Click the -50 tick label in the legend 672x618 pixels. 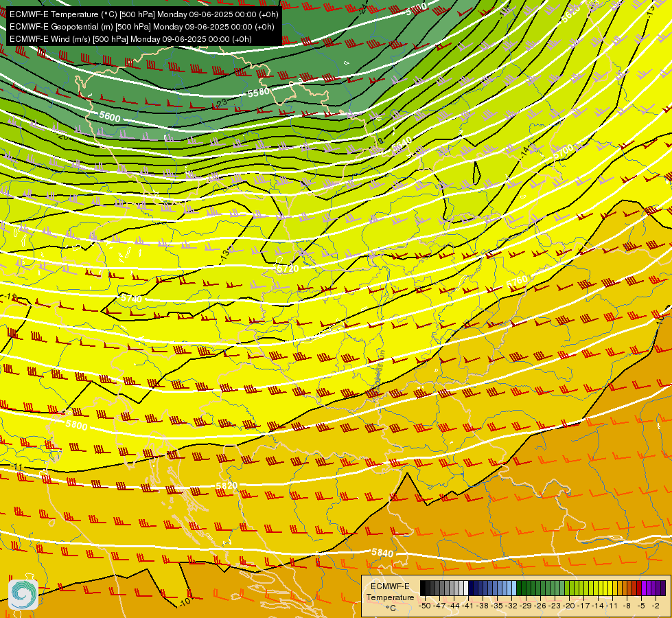click(x=424, y=606)
